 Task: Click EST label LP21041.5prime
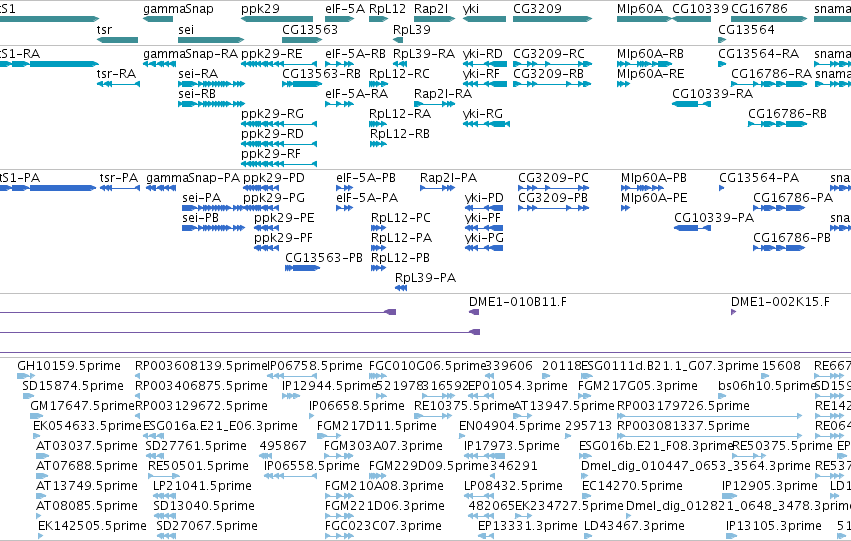coord(202,486)
